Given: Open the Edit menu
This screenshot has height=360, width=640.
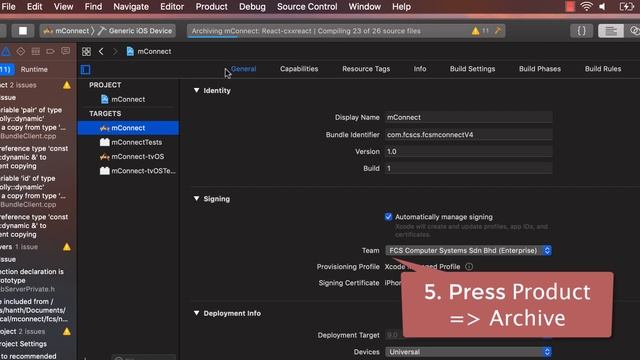Looking at the screenshot, I should pyautogui.click(x=34, y=7).
